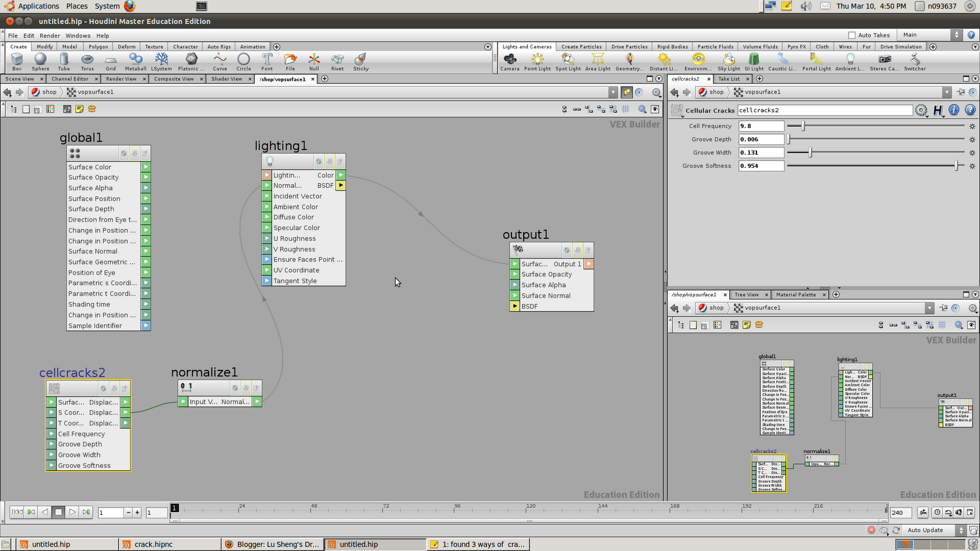Click the Switcher shelf tool
Screen dimensions: 980x551
click(915, 61)
